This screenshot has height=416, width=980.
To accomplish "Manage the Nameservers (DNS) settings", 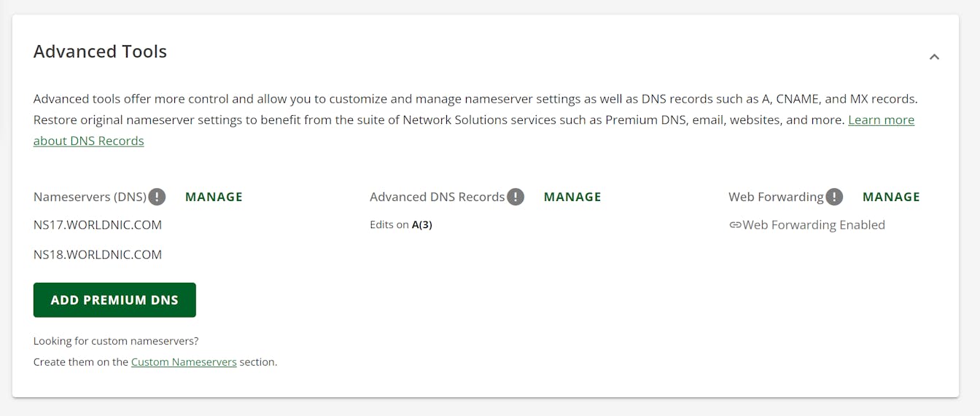I will tap(214, 197).
